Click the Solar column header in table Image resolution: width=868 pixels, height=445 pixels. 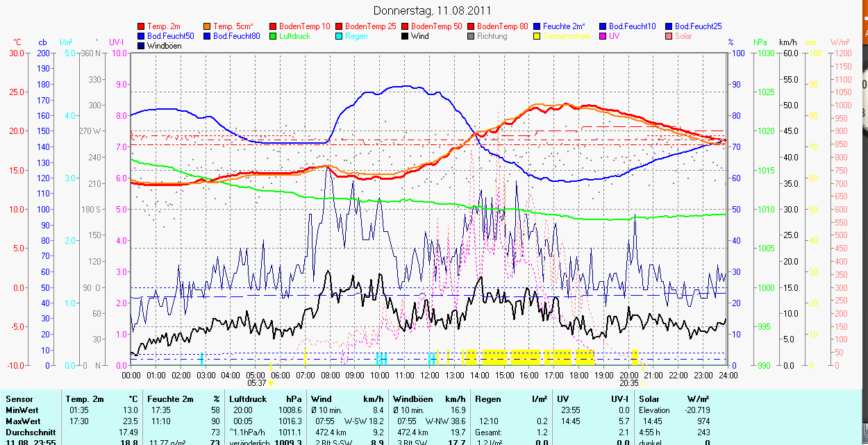(x=649, y=399)
